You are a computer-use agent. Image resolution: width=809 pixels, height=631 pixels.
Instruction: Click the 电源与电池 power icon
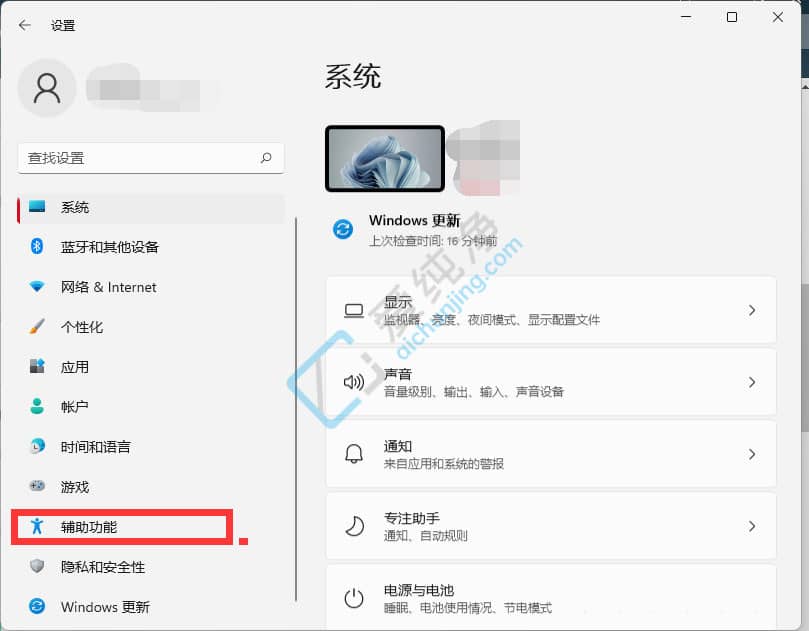point(354,598)
